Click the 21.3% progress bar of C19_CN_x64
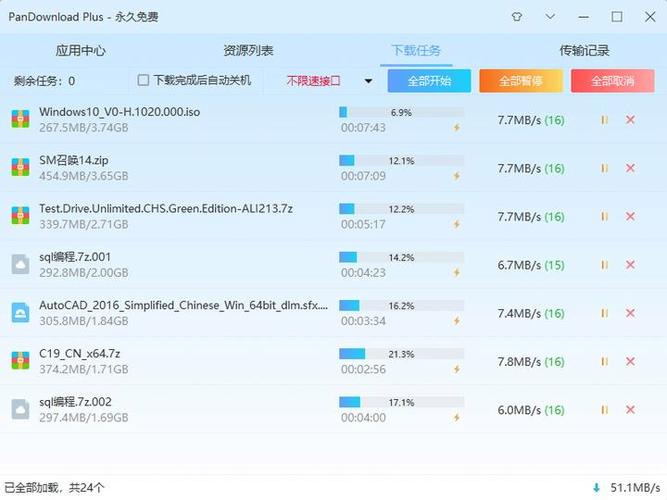Screen dimensions: 667x500 402,354
